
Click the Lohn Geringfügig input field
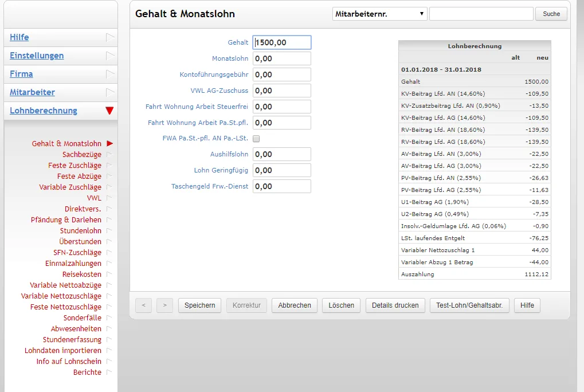click(x=282, y=170)
